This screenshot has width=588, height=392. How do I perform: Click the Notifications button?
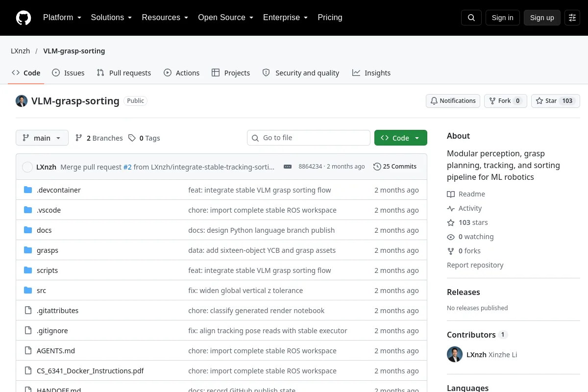(453, 101)
